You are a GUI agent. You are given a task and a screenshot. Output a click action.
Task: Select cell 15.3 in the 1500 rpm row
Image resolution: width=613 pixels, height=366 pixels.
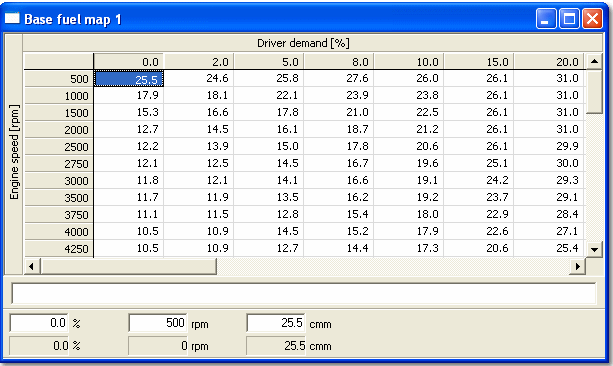[129, 112]
